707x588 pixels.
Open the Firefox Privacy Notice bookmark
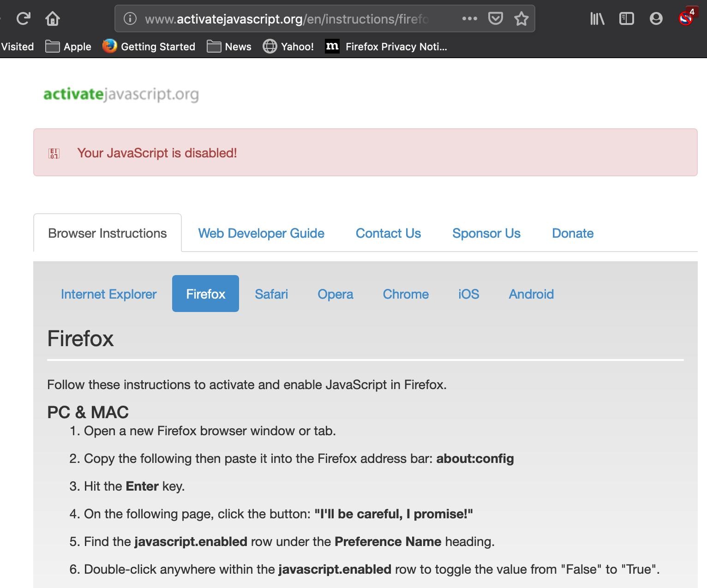(x=386, y=47)
